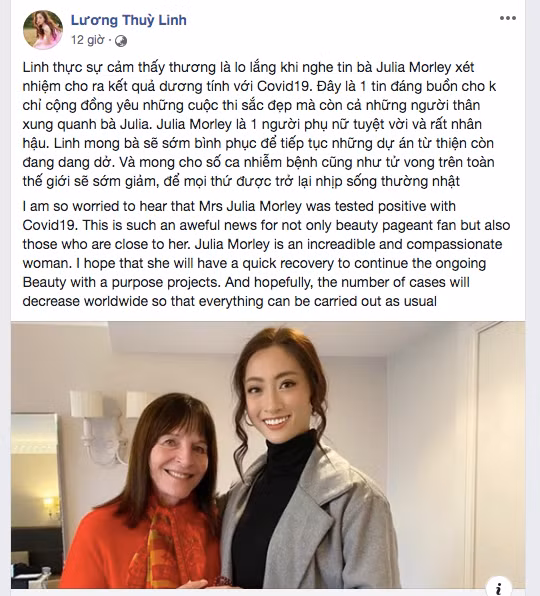Open Lương Thuỳ Linh's profile picture avatar
540x596 pixels.
pos(43,30)
